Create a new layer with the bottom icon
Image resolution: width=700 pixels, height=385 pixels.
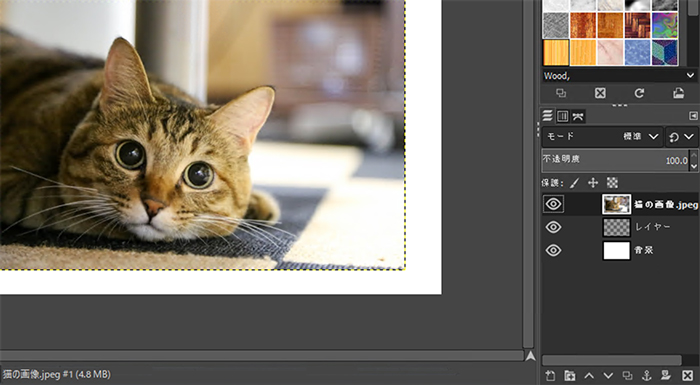(x=550, y=376)
